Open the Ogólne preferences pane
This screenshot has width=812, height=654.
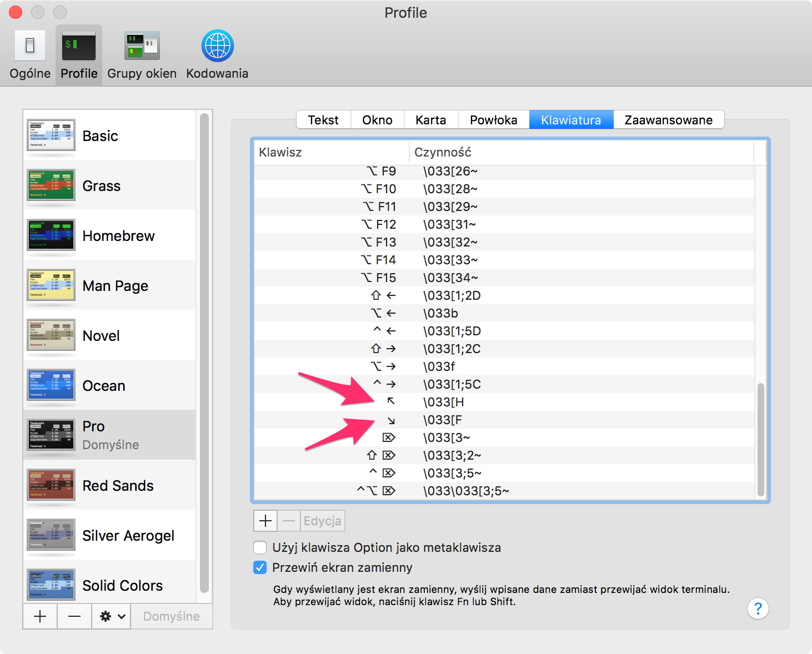pyautogui.click(x=30, y=55)
